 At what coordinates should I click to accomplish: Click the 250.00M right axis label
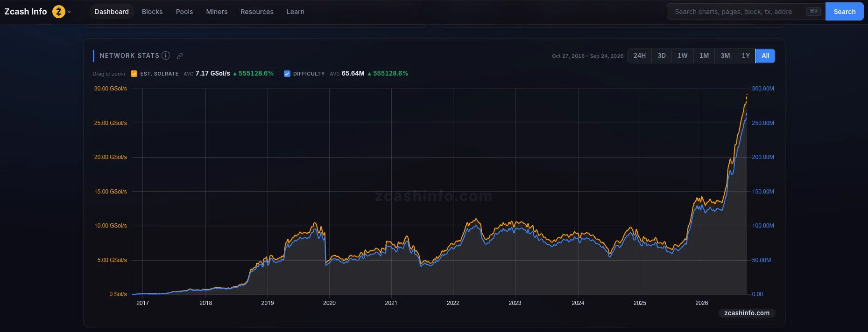click(763, 123)
